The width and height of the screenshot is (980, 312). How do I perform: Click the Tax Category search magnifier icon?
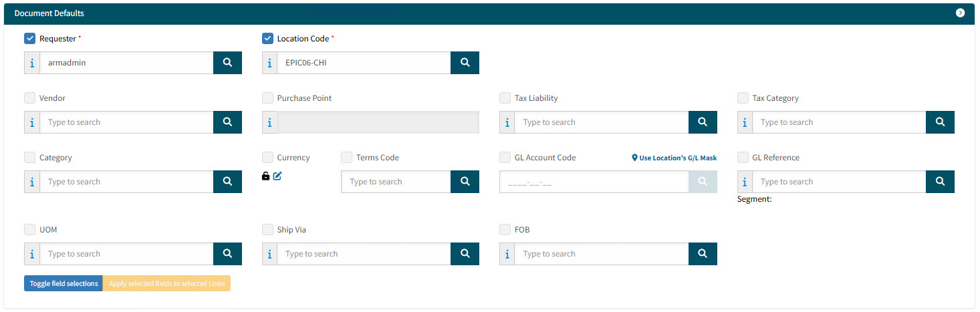click(940, 122)
